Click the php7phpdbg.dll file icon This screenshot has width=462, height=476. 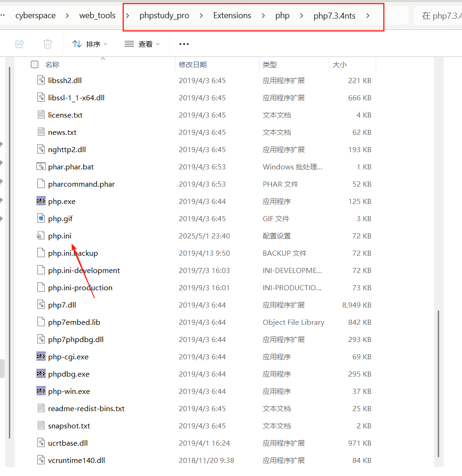click(x=41, y=339)
